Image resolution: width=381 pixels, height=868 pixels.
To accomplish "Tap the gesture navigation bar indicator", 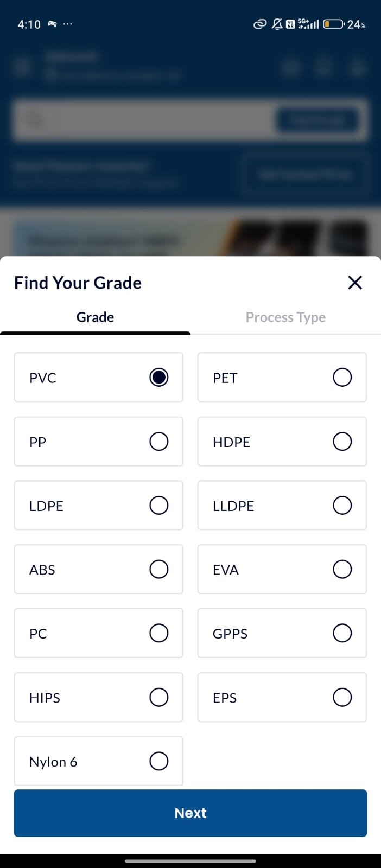I will click(x=190, y=860).
